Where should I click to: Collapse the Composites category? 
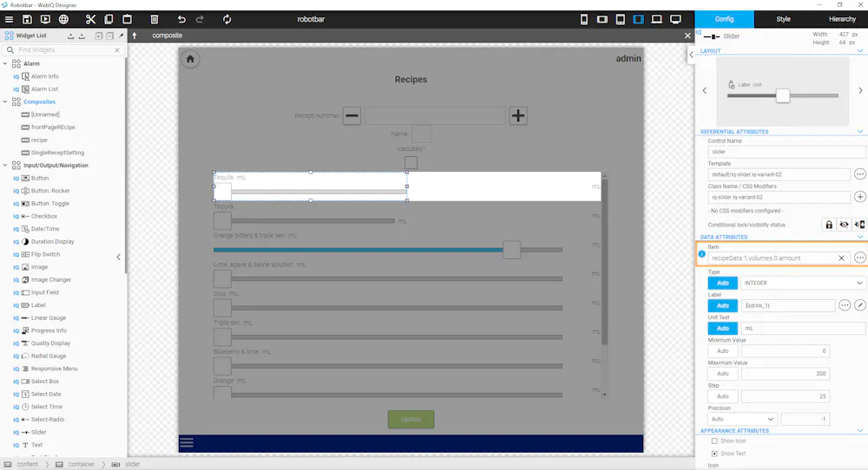[5, 101]
